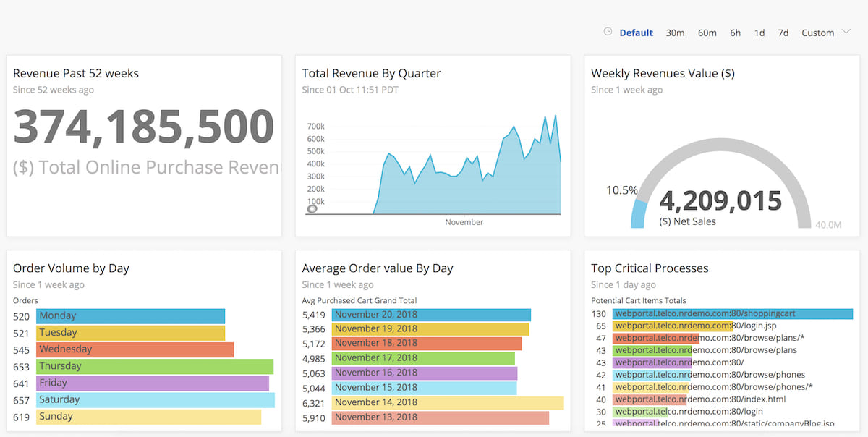Click the clock icon beside Default preset

click(607, 32)
